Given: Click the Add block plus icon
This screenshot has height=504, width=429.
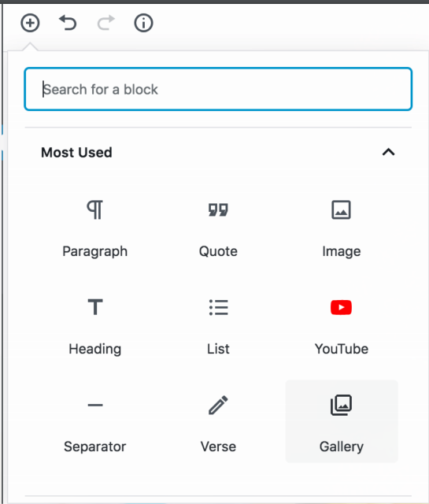Looking at the screenshot, I should (30, 23).
